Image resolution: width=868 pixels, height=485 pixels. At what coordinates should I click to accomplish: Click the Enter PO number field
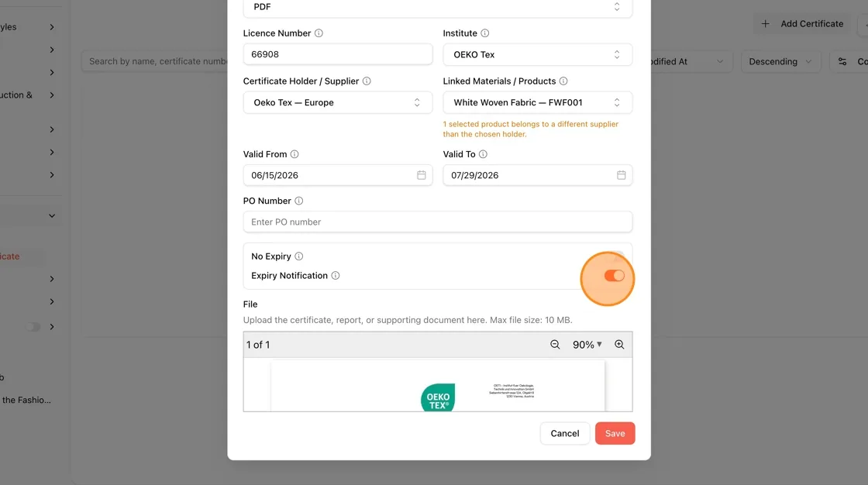click(x=438, y=222)
